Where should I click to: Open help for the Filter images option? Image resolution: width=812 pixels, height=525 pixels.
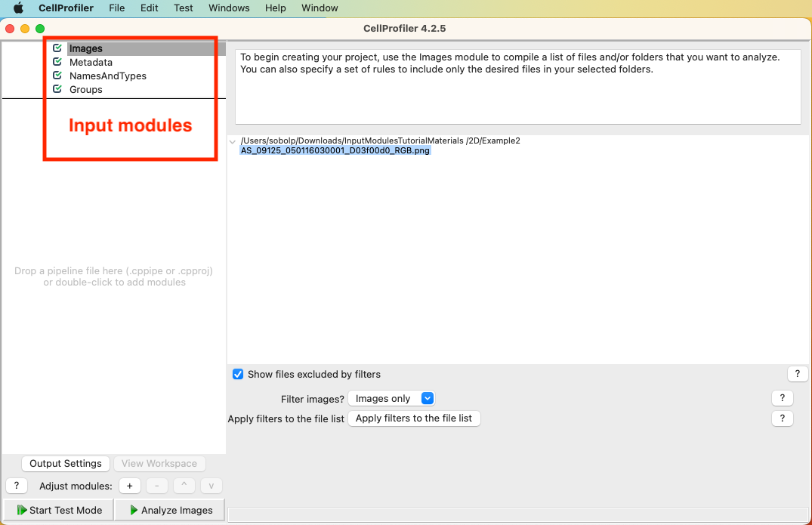[782, 398]
